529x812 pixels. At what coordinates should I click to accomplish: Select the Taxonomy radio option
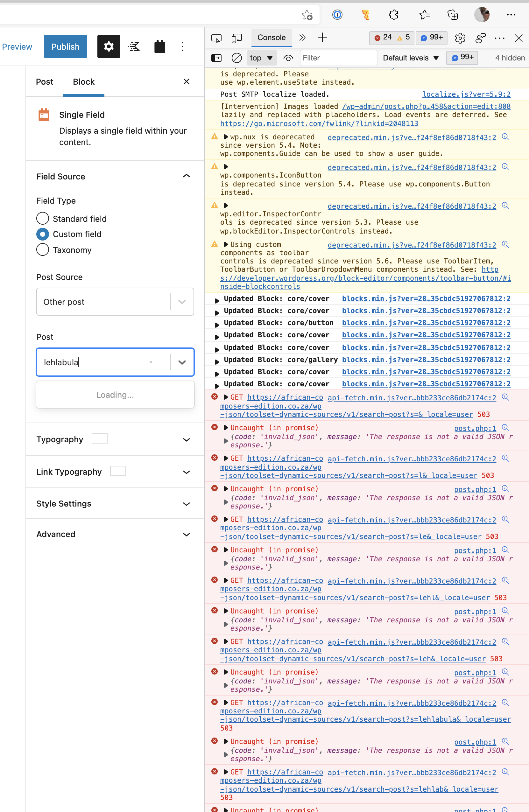click(43, 250)
